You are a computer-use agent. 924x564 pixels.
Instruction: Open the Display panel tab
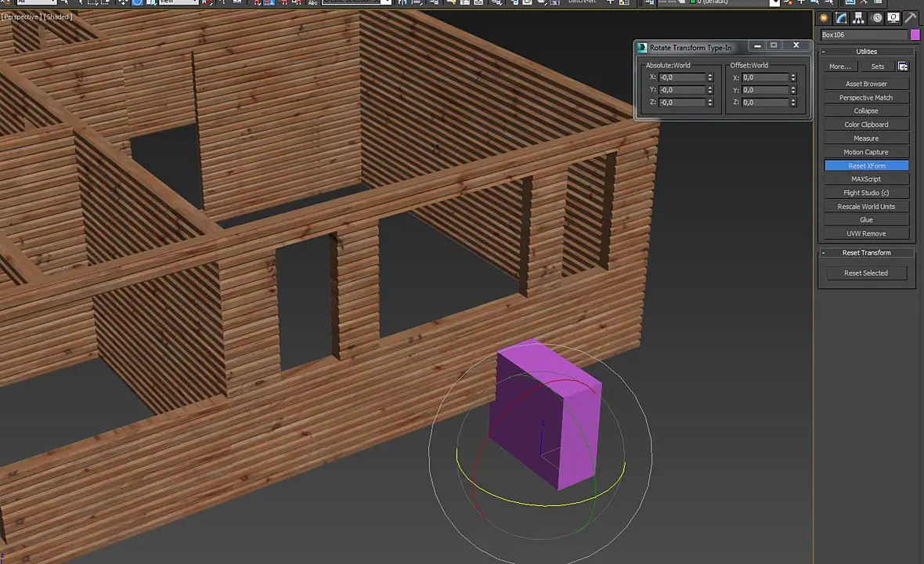[x=894, y=18]
